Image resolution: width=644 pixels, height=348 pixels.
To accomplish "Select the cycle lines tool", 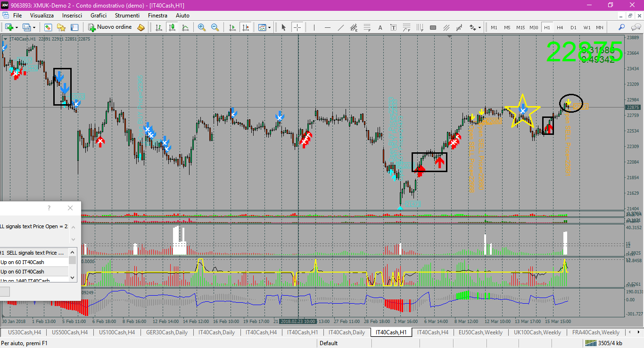I will pos(459,27).
